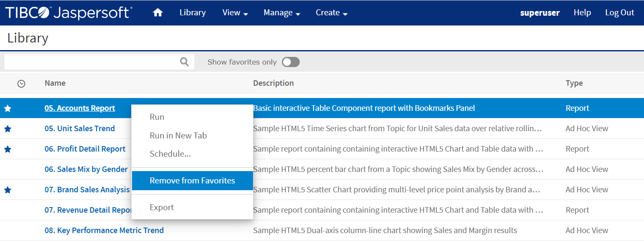Click the Help link
This screenshot has height=242, width=644.
pos(582,13)
